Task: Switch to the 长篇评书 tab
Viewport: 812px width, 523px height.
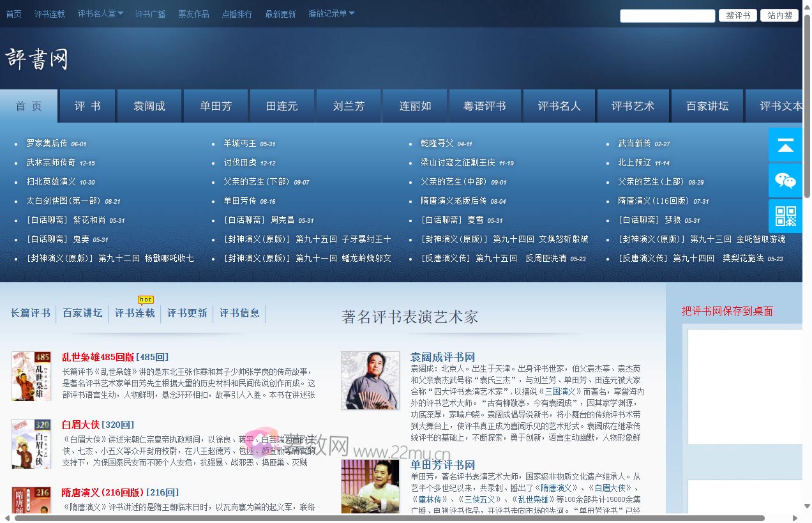Action: 31,314
